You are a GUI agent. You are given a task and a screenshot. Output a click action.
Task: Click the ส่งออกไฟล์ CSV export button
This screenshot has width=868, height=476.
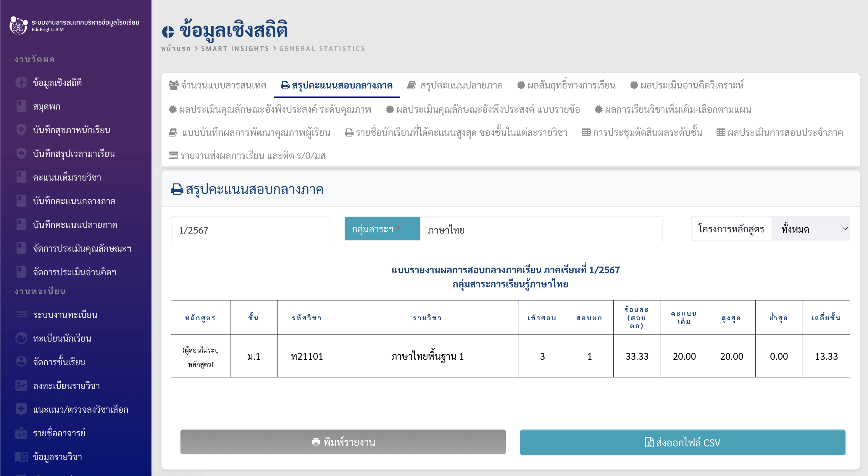point(682,442)
